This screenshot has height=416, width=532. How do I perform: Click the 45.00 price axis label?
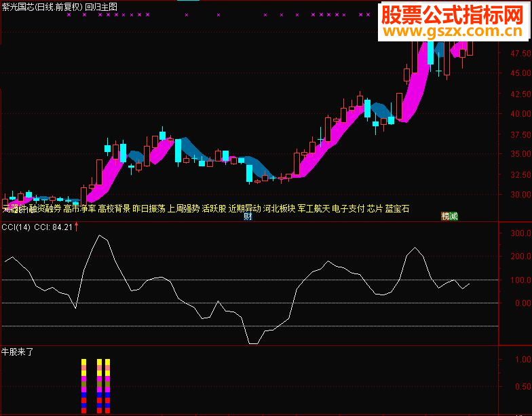521,73
